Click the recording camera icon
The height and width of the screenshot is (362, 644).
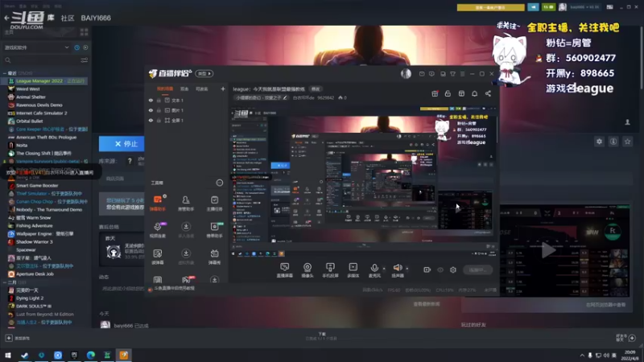coord(427,269)
